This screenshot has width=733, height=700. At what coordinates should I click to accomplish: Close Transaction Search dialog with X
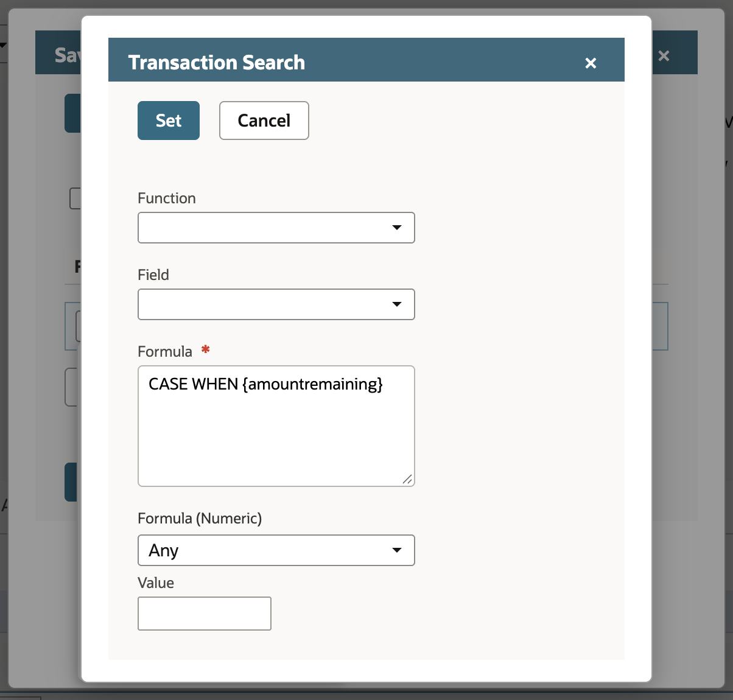591,63
